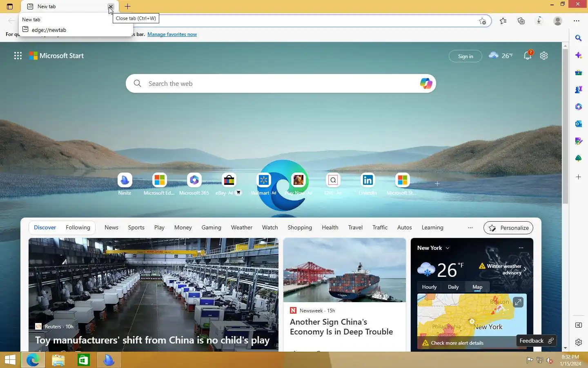The width and height of the screenshot is (588, 368).
Task: Open weather card options ellipsis
Action: point(521,248)
